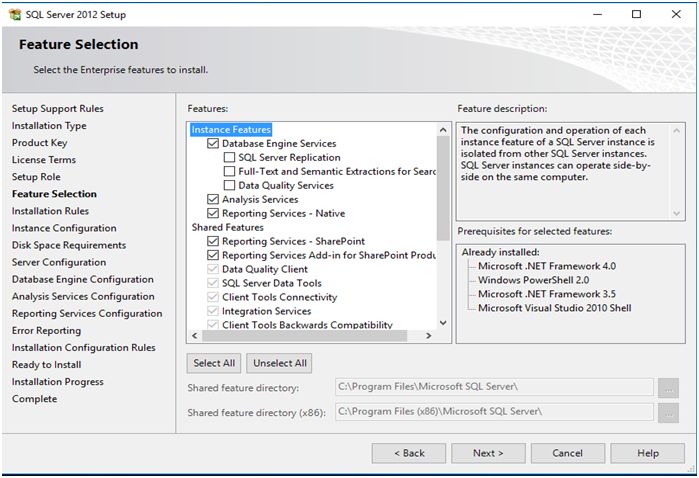Go to previous page with Back button
699x478 pixels.
pos(409,453)
